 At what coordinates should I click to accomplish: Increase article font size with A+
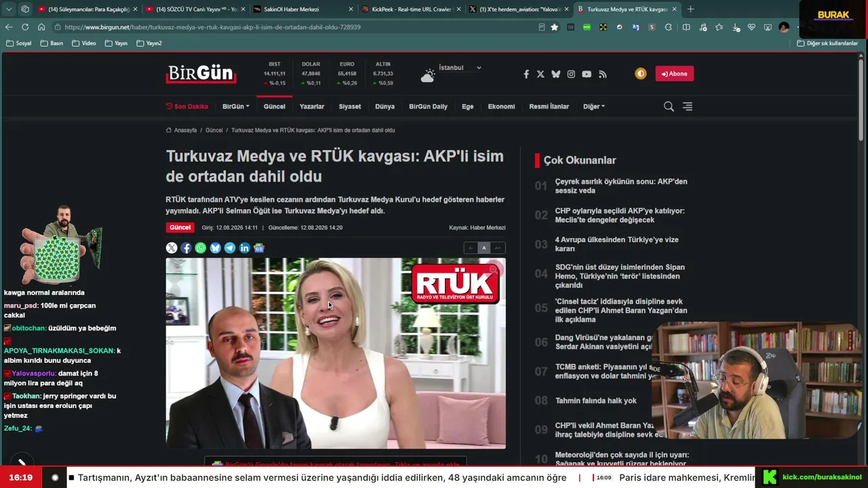click(x=498, y=248)
